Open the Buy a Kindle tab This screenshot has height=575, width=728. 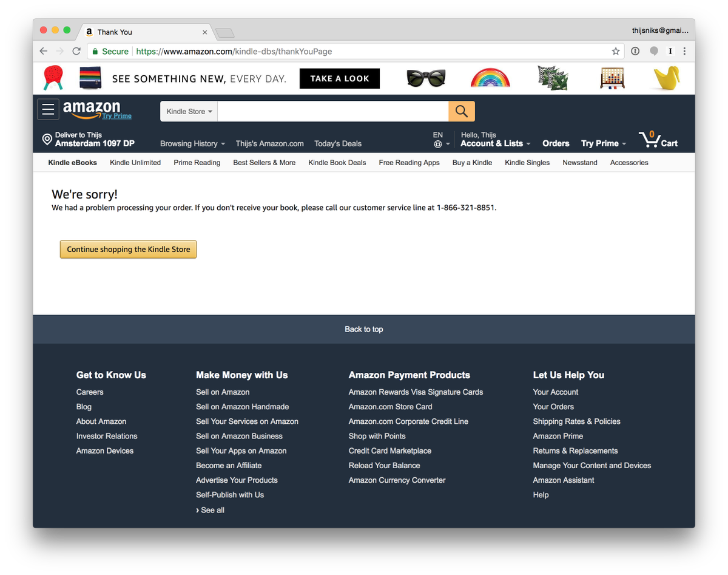pyautogui.click(x=472, y=163)
